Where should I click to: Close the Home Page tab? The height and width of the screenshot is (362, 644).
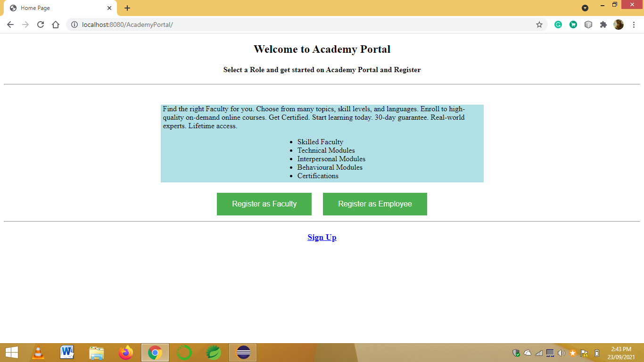[x=109, y=8]
